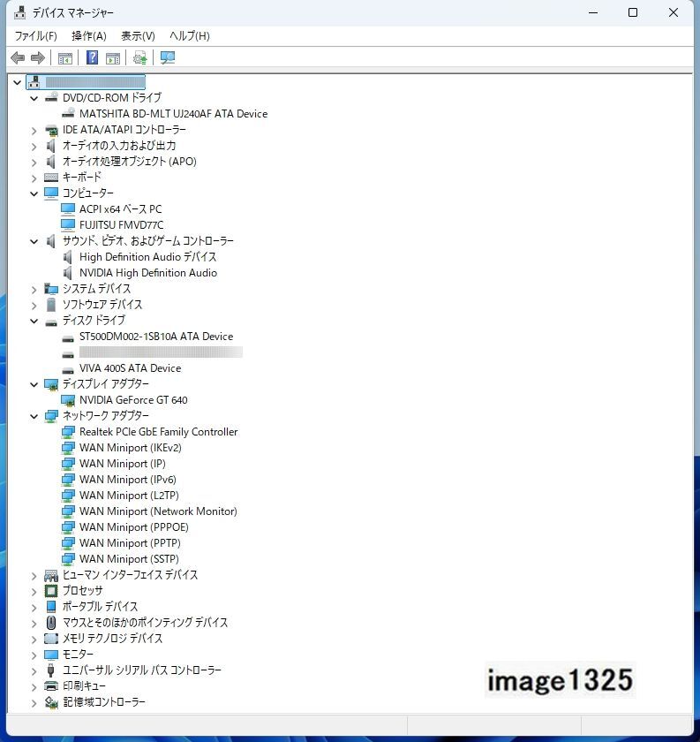Click the Forward arrow toolbar icon
The width and height of the screenshot is (700, 742).
pos(37,58)
